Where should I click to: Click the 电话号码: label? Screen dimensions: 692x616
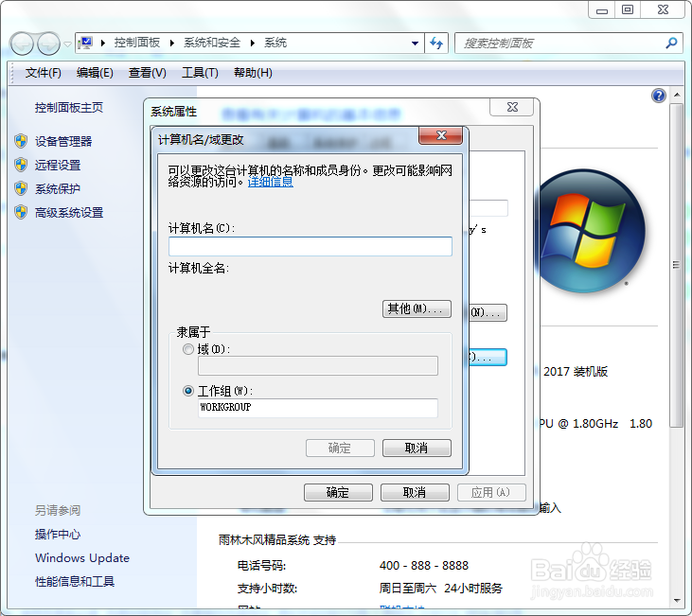pos(261,566)
